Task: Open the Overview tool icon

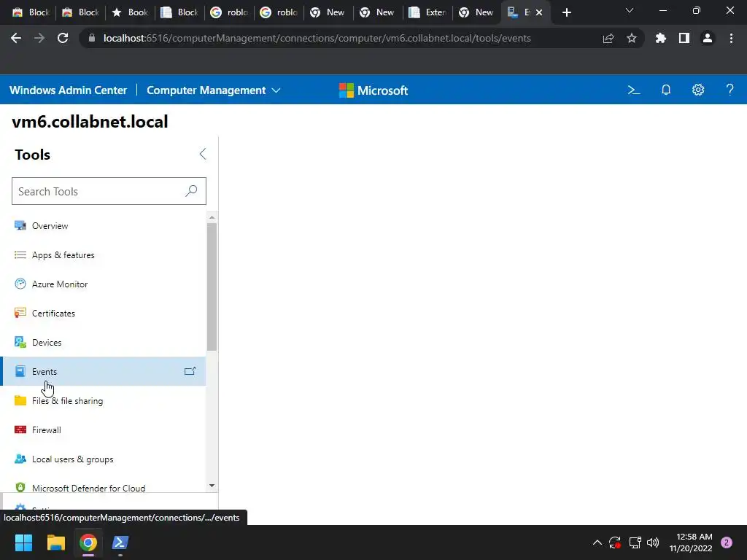Action: 20,226
